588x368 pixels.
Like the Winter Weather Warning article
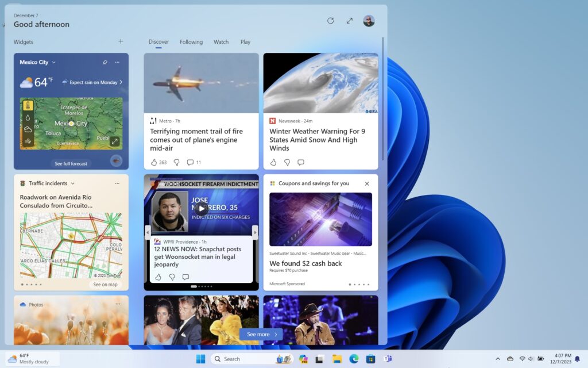(x=273, y=162)
